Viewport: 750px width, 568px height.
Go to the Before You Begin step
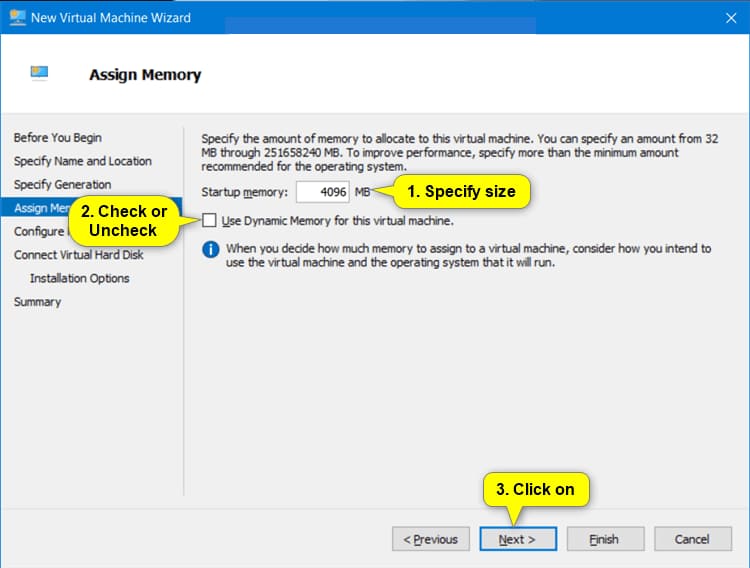tap(57, 138)
